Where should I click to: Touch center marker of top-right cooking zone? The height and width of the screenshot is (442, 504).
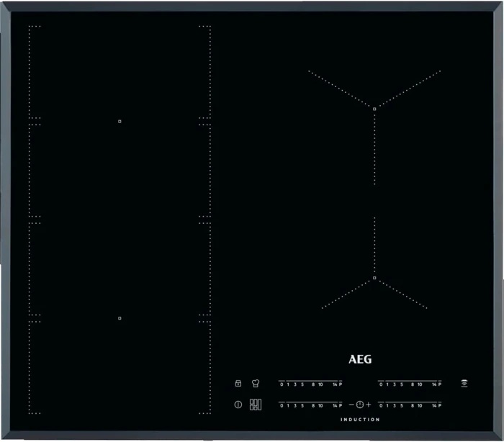point(375,109)
